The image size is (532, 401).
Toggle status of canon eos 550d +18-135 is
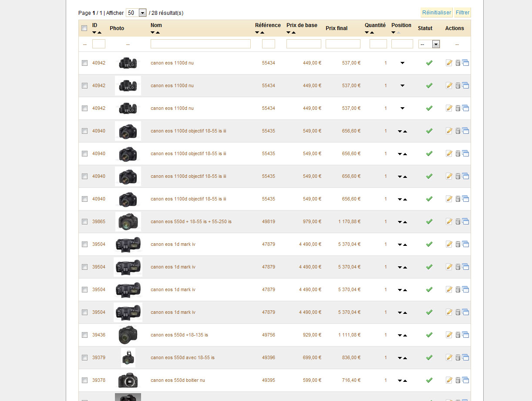(x=429, y=335)
